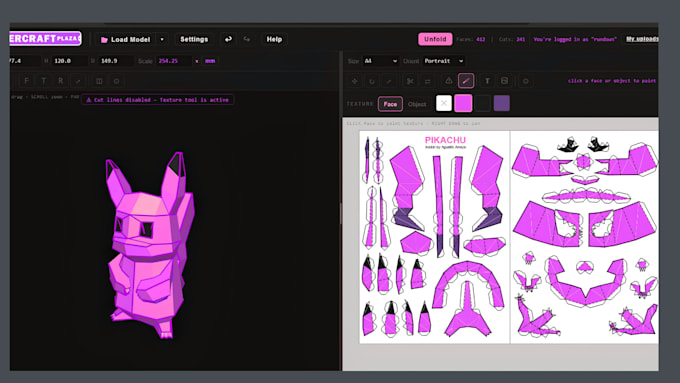The height and width of the screenshot is (383, 680).
Task: Switch texture mode to Object
Action: [417, 104]
